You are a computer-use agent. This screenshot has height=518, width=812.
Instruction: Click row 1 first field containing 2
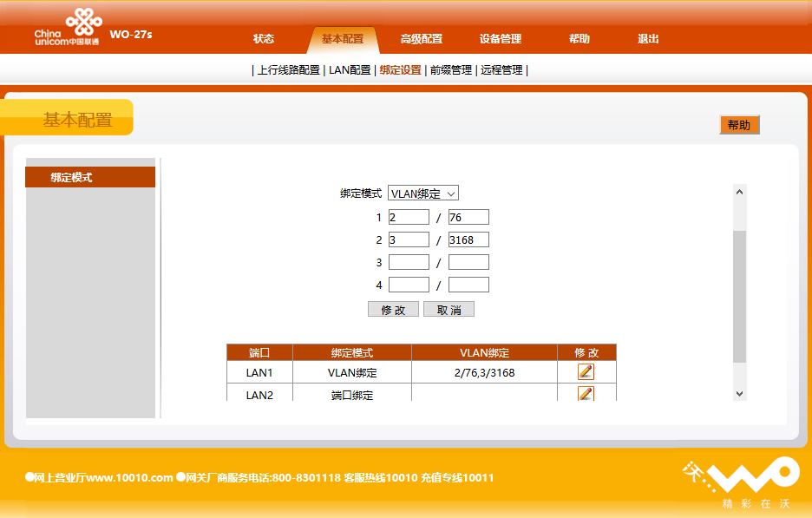(x=409, y=217)
